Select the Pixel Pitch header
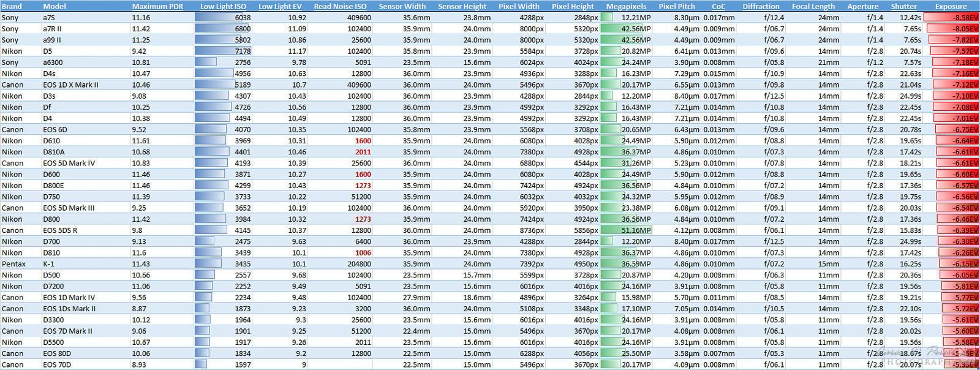The height and width of the screenshot is (370, 980). click(677, 6)
